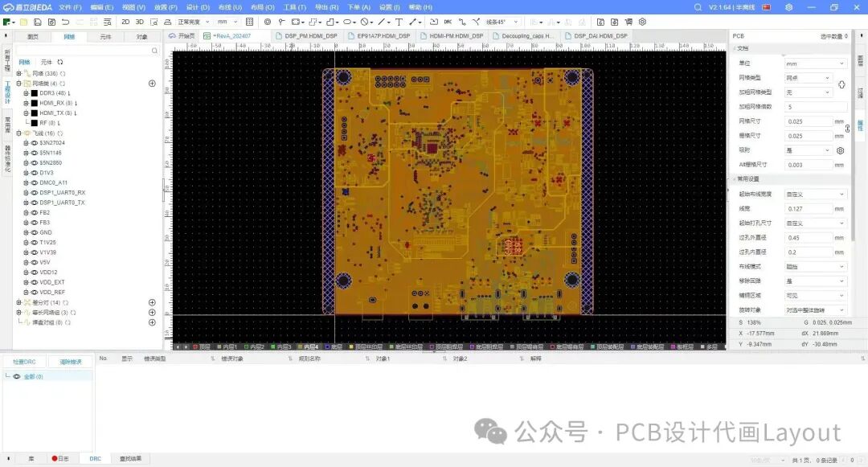Viewport: 868px width, 467px height.
Task: Open the 正常亮度 brightness dropdown
Action: (193, 23)
